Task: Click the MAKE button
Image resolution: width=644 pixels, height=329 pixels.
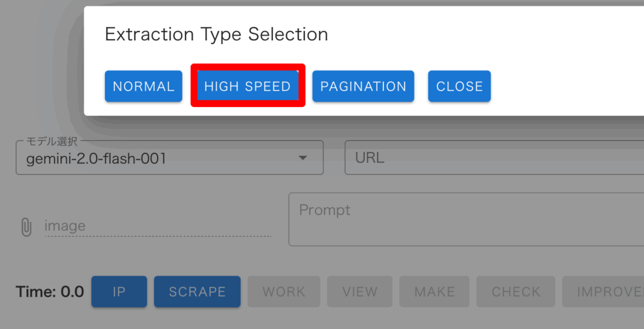Action: (435, 292)
